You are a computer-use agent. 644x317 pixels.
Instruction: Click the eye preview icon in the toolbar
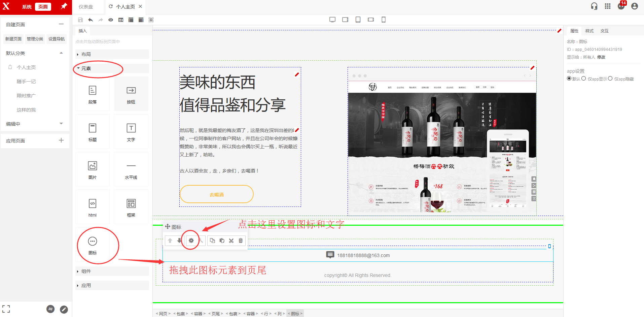(x=111, y=20)
